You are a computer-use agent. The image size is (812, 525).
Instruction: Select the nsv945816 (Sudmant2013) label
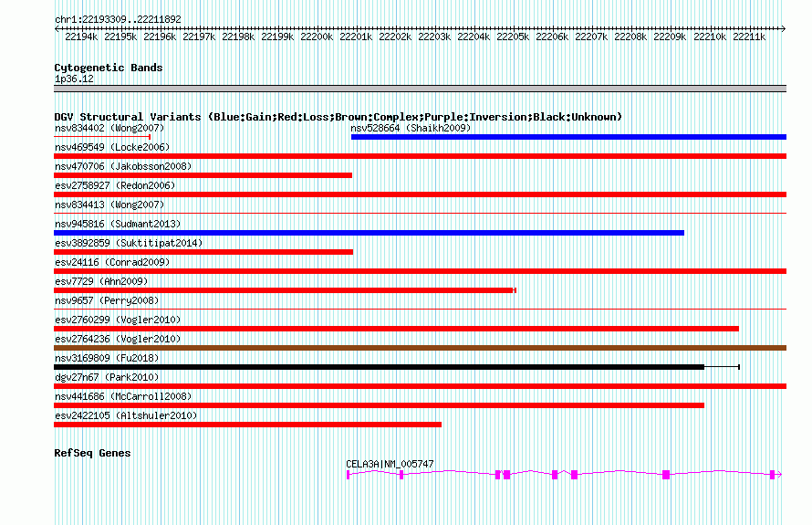click(118, 224)
